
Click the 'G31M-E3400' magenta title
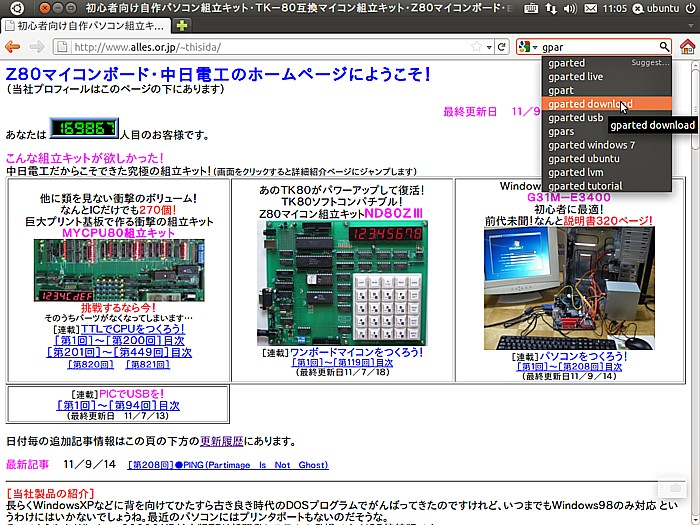569,197
